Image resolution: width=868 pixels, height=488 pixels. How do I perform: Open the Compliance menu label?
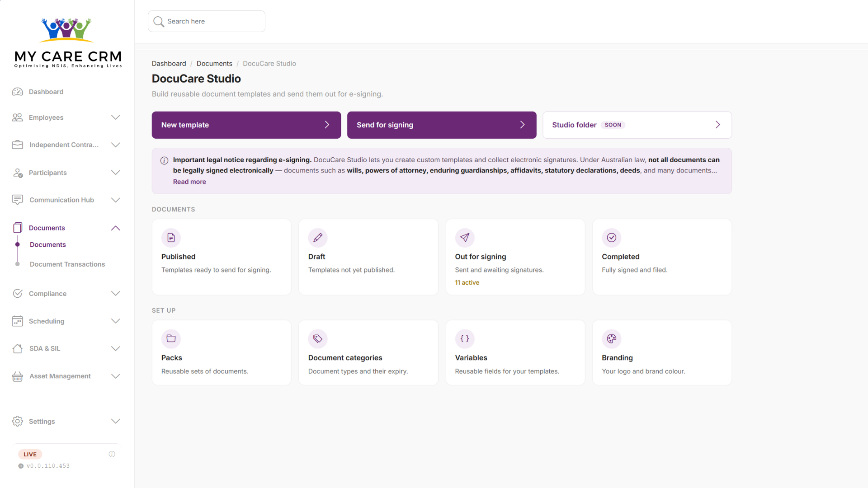click(x=47, y=294)
